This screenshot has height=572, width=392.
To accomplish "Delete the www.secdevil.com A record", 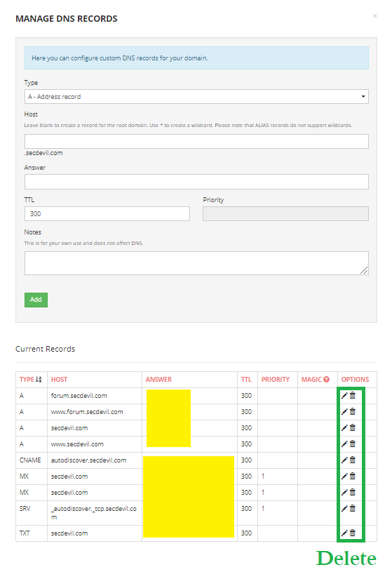I will [x=353, y=444].
